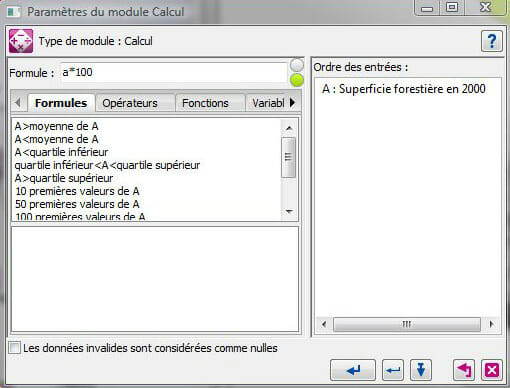Select entry 'A : Superficie forestière en 2000'
510x388 pixels.
(x=404, y=89)
